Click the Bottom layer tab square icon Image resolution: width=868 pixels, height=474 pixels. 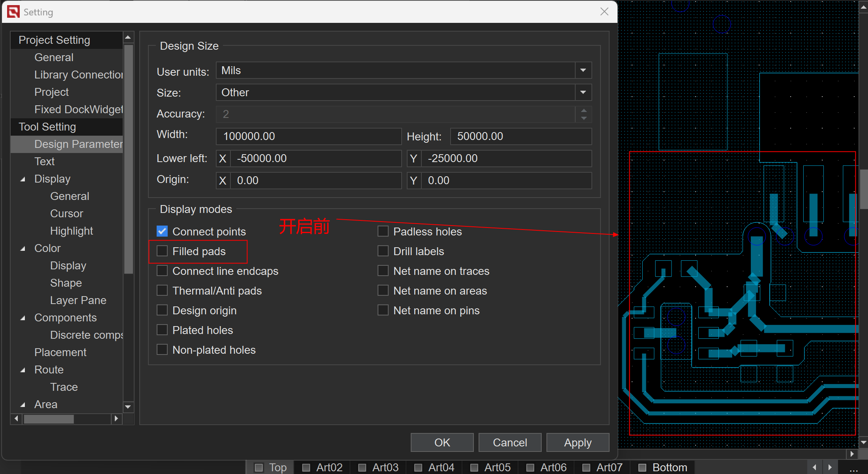tap(642, 468)
